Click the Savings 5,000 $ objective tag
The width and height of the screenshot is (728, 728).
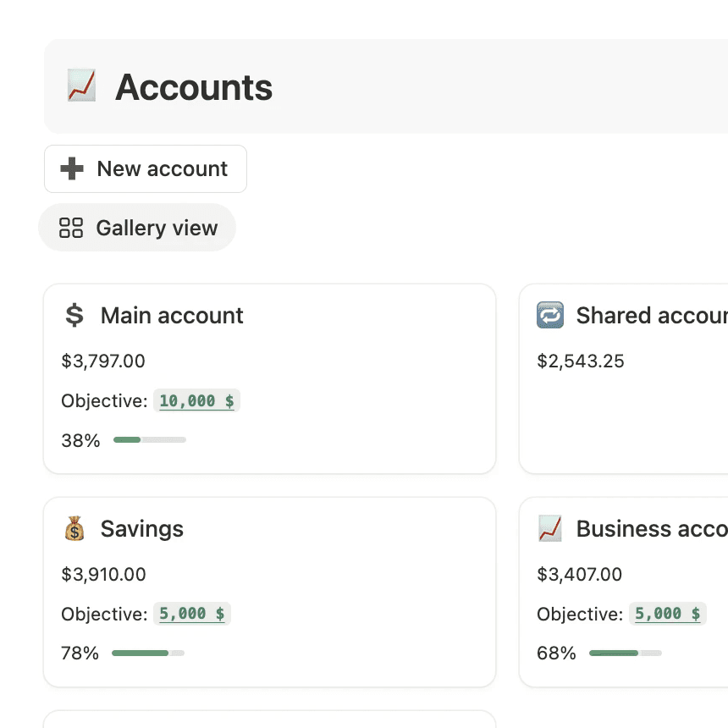(x=192, y=614)
